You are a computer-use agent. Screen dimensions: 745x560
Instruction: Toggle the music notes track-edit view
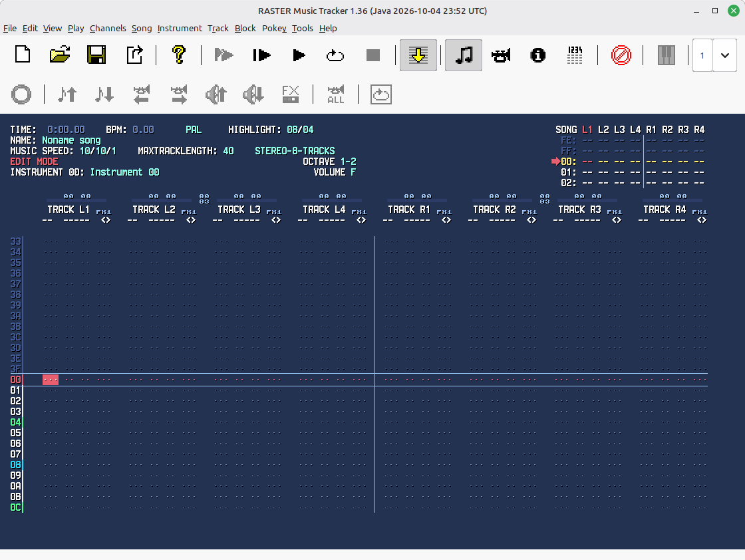(x=463, y=55)
